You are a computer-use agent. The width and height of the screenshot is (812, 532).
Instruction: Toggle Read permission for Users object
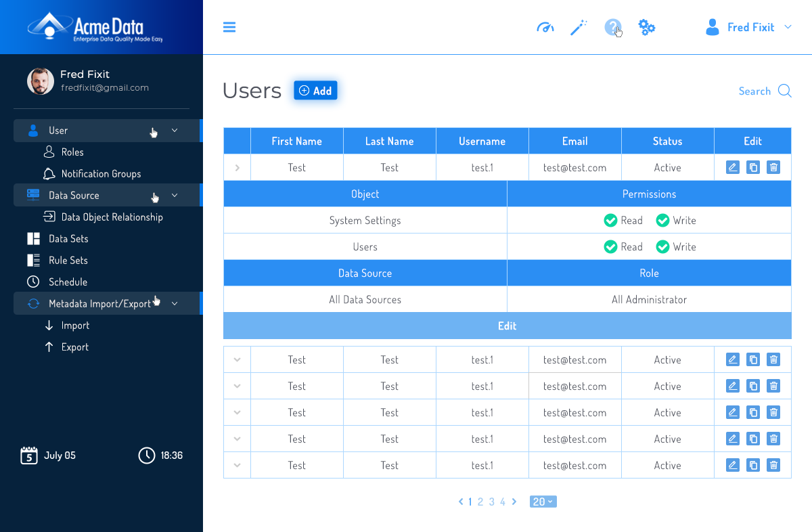pyautogui.click(x=610, y=247)
